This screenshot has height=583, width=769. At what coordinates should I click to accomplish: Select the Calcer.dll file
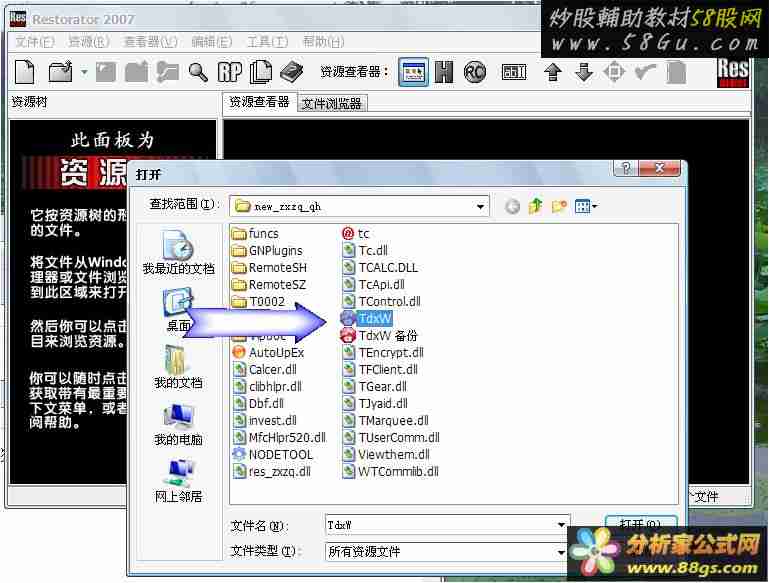point(265,370)
